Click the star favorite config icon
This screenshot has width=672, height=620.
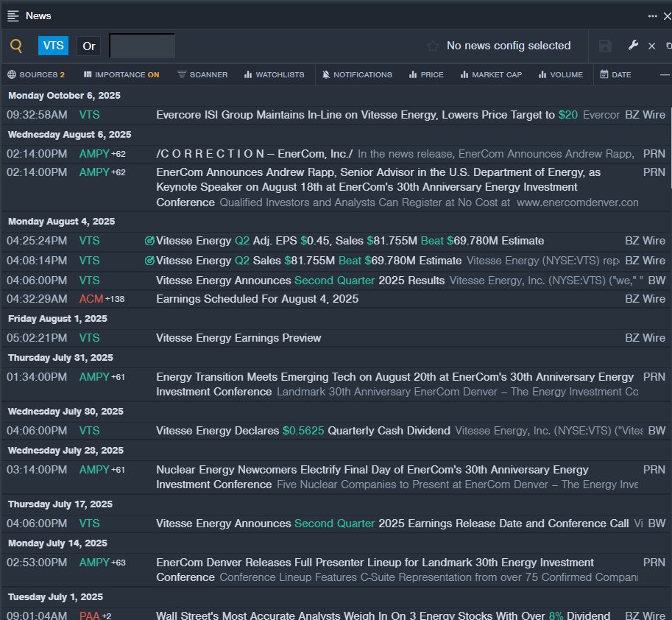[433, 46]
